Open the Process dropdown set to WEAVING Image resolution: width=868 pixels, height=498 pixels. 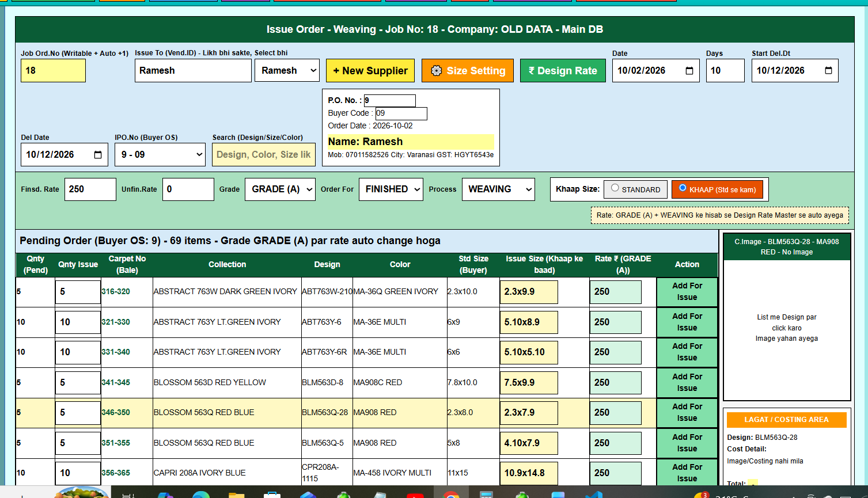pyautogui.click(x=498, y=189)
